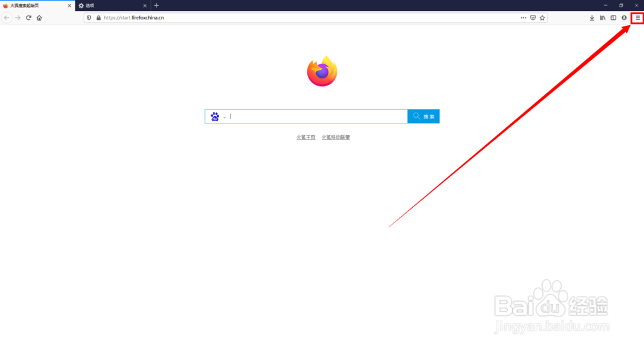This screenshot has width=644, height=348.
Task: Open the library icon
Action: 603,17
